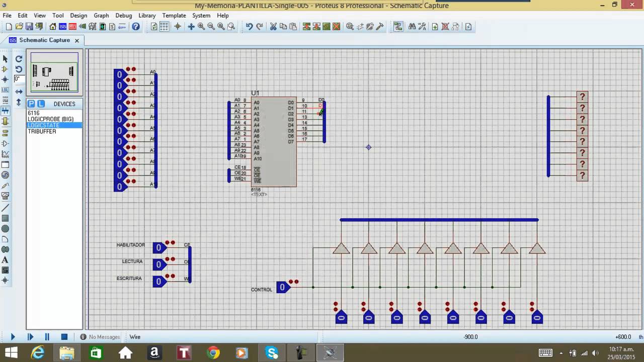Image resolution: width=644 pixels, height=362 pixels.
Task: Toggle the grid display icon
Action: (x=164, y=27)
